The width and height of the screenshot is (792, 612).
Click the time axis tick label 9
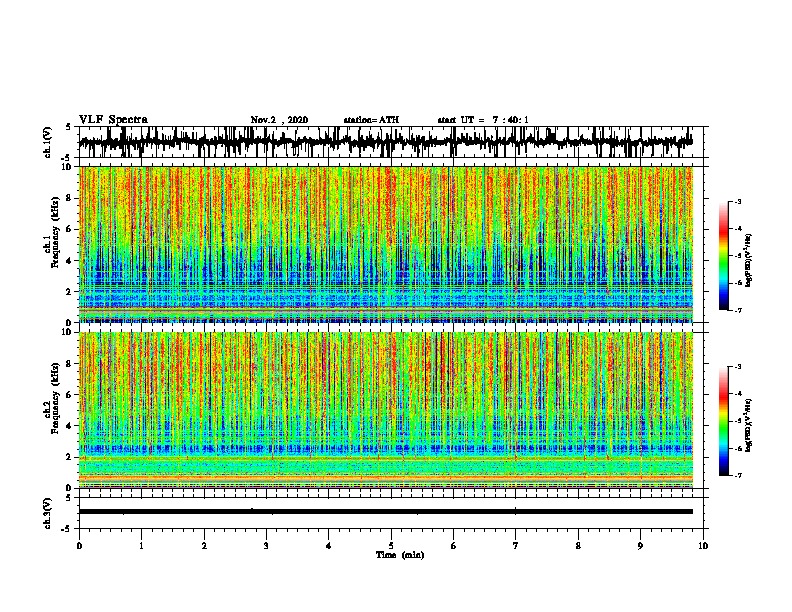point(640,546)
